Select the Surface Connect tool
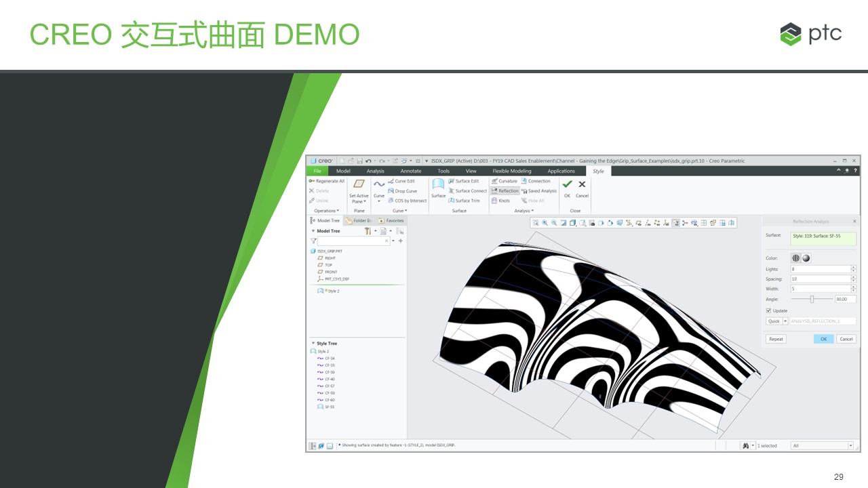 467,191
